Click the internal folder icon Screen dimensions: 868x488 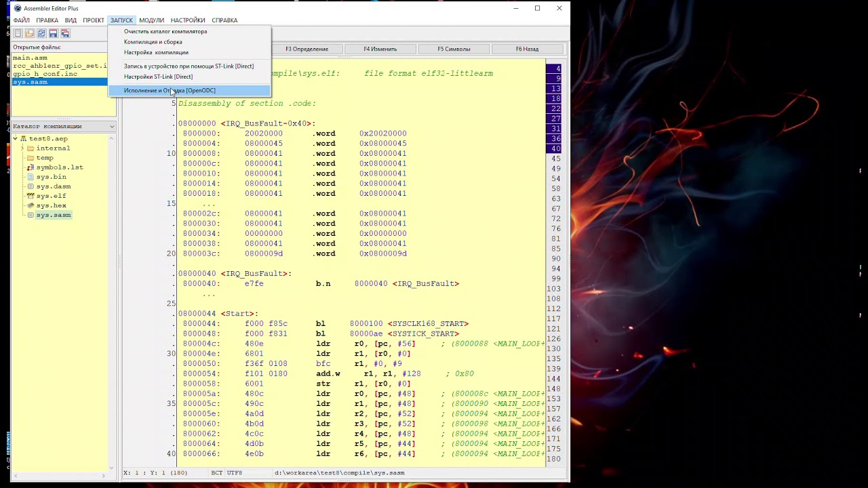(31, 148)
